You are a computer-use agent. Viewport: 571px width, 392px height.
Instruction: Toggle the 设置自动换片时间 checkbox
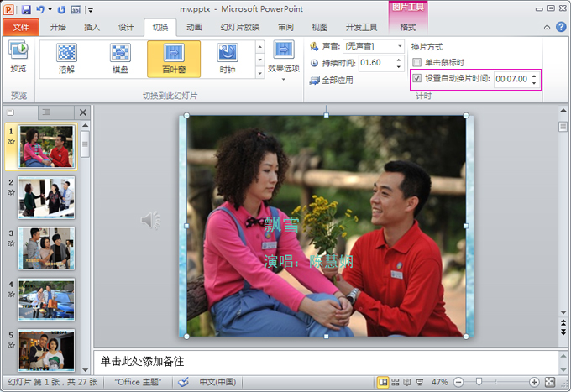pyautogui.click(x=417, y=78)
